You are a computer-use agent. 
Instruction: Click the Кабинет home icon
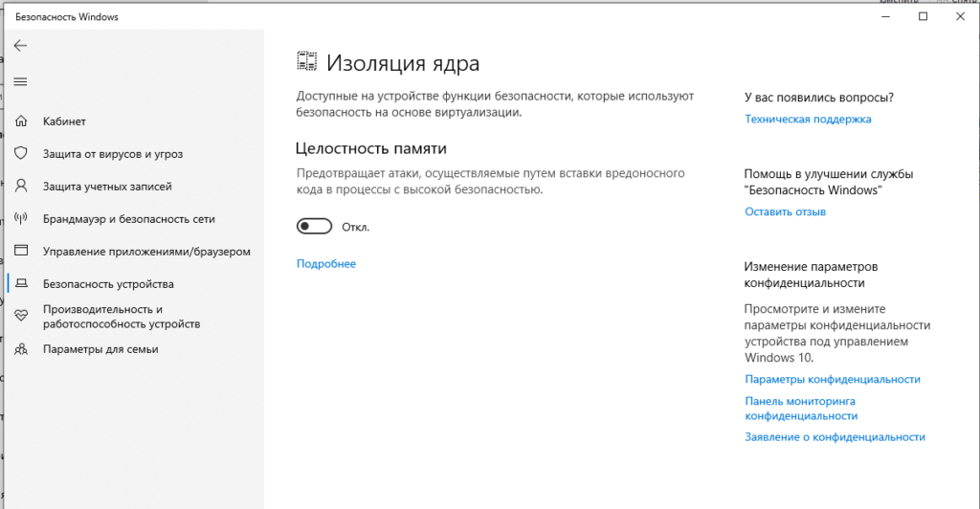point(21,122)
